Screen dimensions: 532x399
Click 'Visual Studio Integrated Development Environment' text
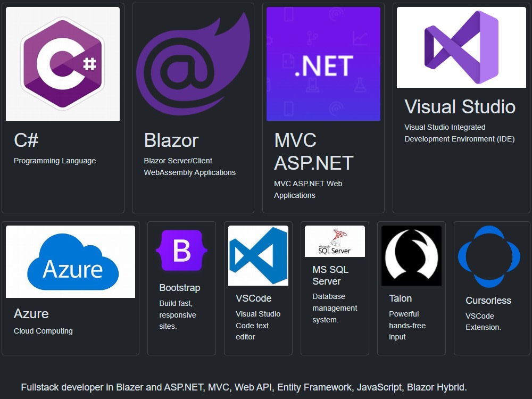pyautogui.click(x=460, y=133)
